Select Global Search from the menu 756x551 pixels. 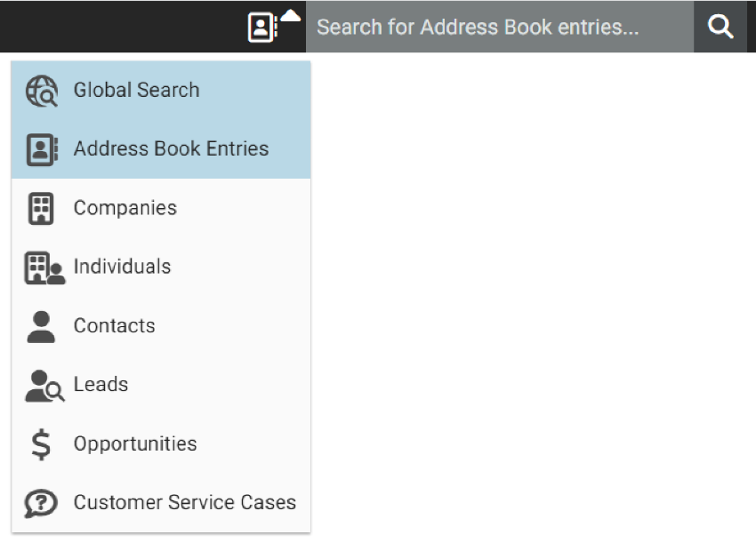137,91
